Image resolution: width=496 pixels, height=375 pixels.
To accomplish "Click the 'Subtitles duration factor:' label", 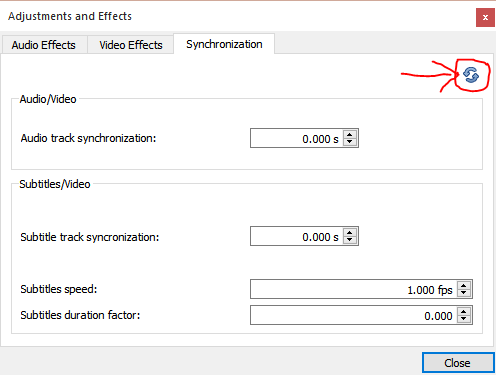I will coord(80,315).
